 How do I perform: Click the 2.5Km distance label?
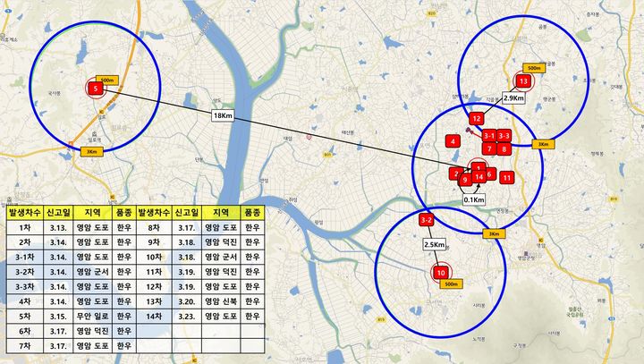tap(434, 244)
